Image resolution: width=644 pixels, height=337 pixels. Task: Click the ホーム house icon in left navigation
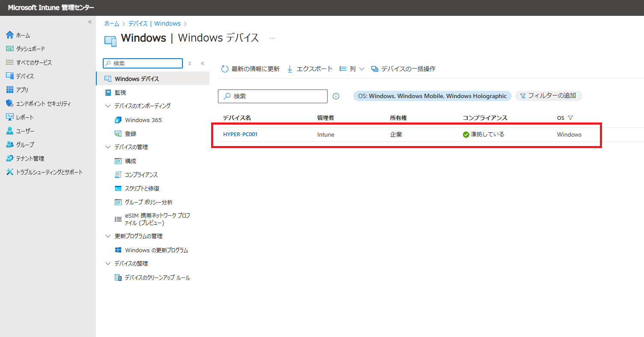click(10, 35)
